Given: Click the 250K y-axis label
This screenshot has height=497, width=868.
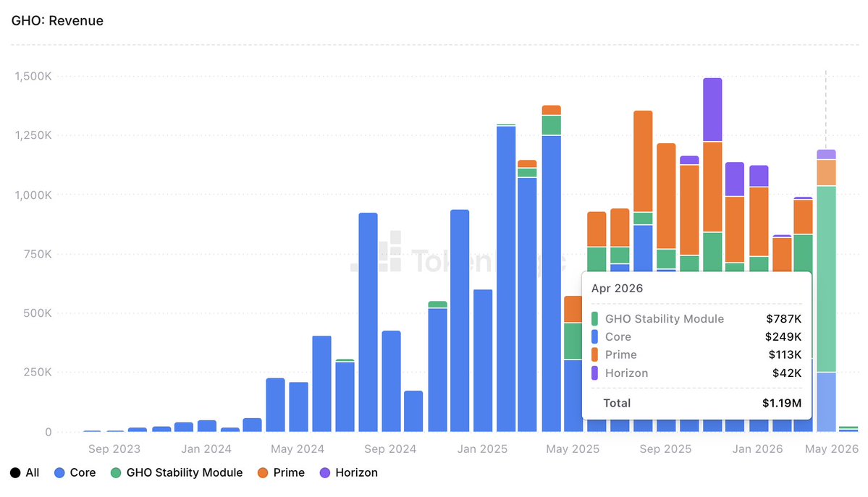Looking at the screenshot, I should [38, 373].
